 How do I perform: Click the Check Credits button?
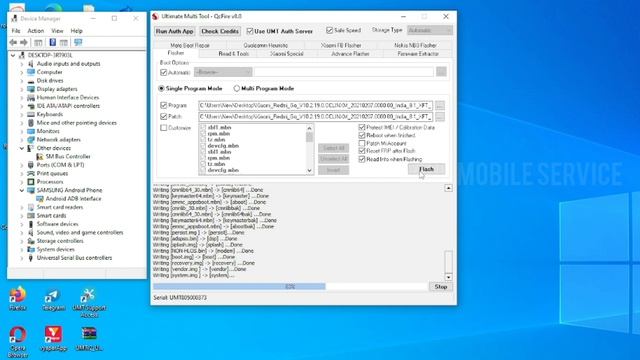pos(220,31)
